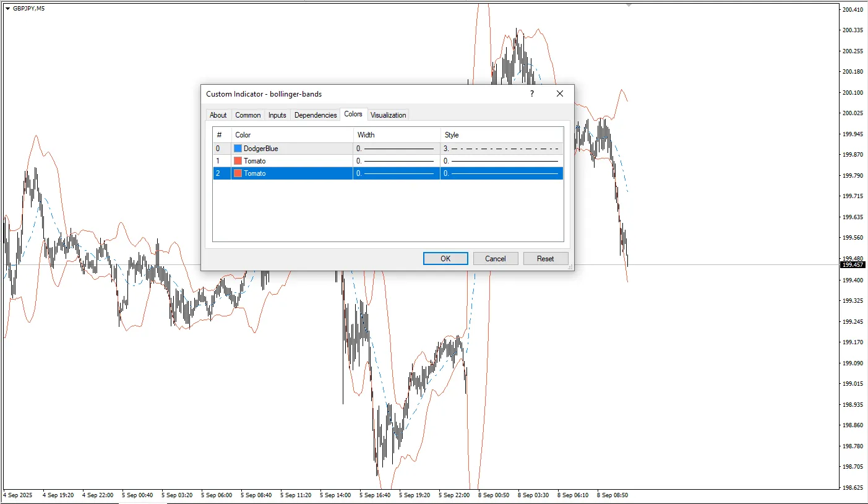
Task: Click the Width column header
Action: coord(397,134)
